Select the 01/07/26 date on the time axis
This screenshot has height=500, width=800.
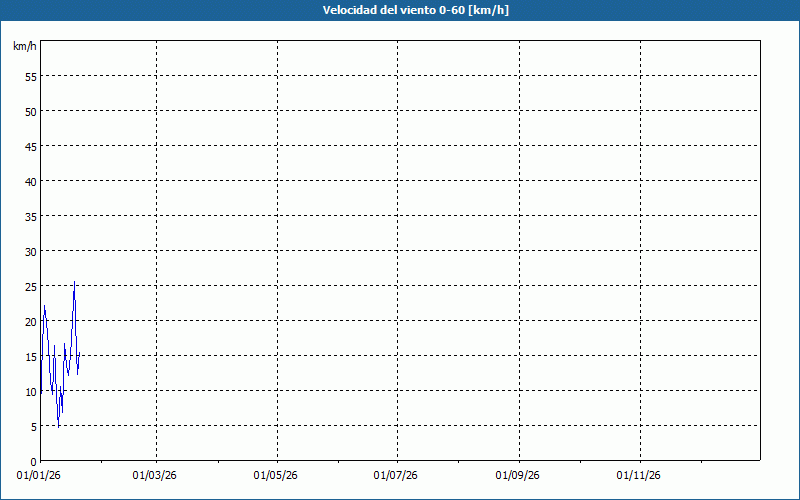click(x=397, y=475)
